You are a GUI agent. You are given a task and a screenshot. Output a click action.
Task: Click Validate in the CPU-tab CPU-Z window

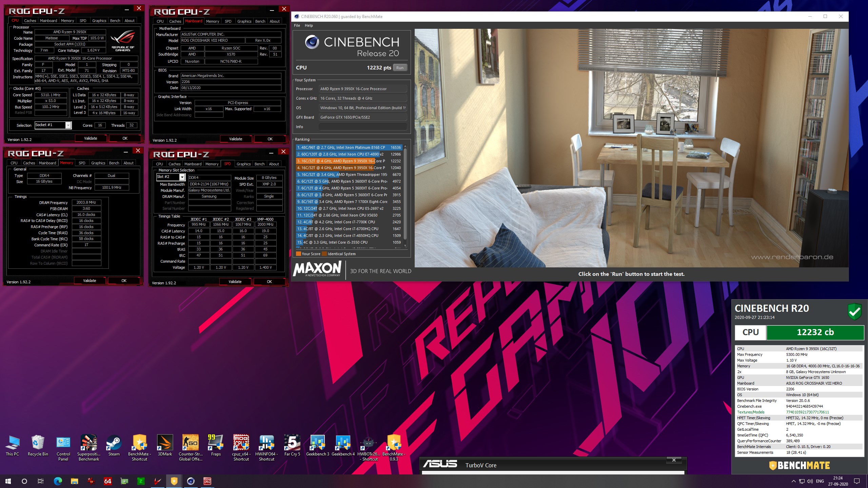pos(91,138)
